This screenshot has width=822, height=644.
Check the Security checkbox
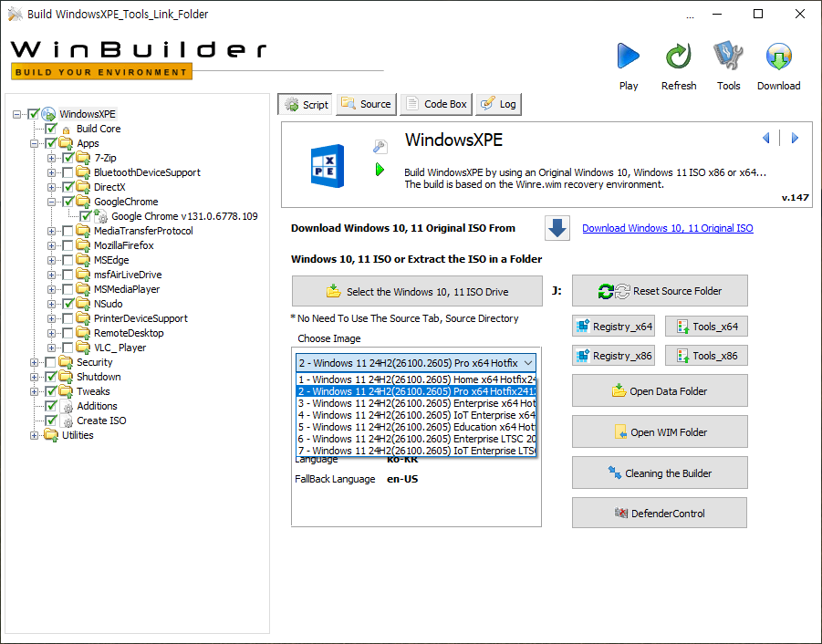(x=50, y=362)
